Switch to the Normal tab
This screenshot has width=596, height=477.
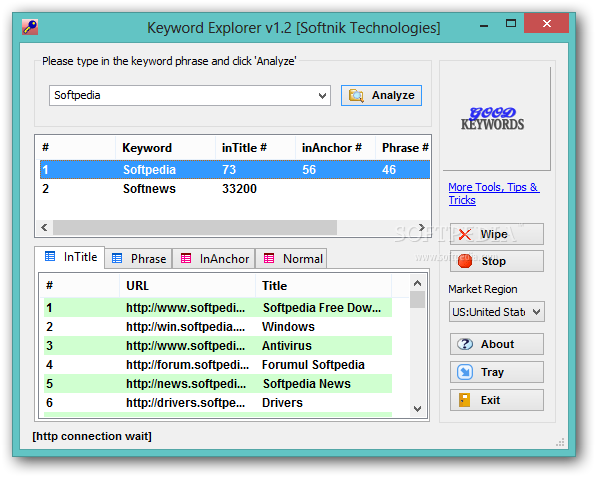click(x=292, y=259)
